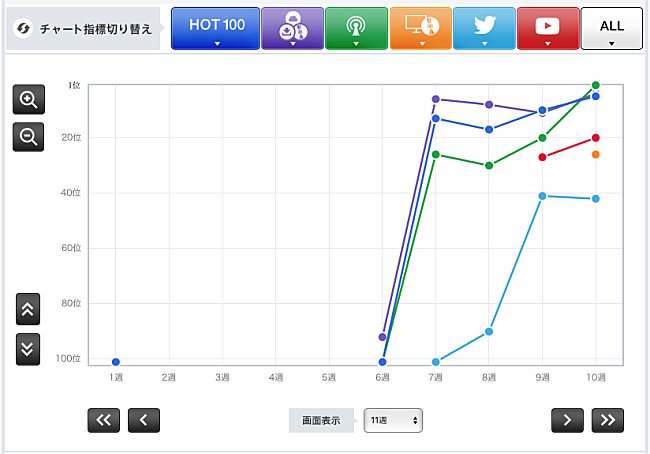
Task: Toggle the purple download/sales chart indicator
Action: point(292,28)
